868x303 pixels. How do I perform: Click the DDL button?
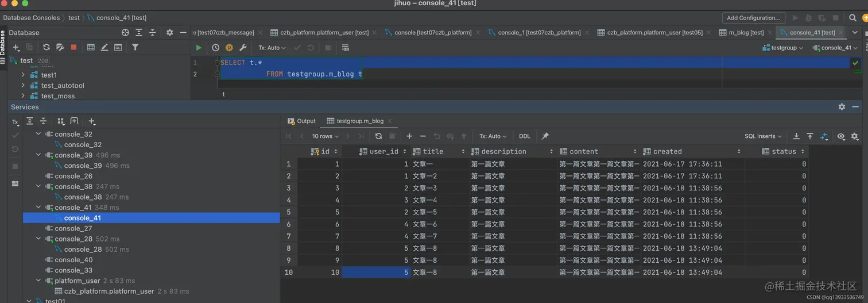[525, 136]
